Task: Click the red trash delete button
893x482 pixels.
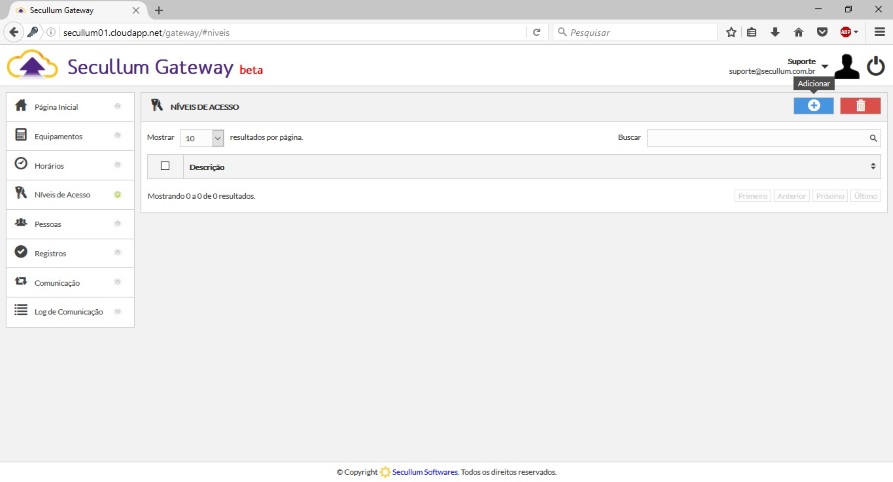Action: [x=860, y=106]
